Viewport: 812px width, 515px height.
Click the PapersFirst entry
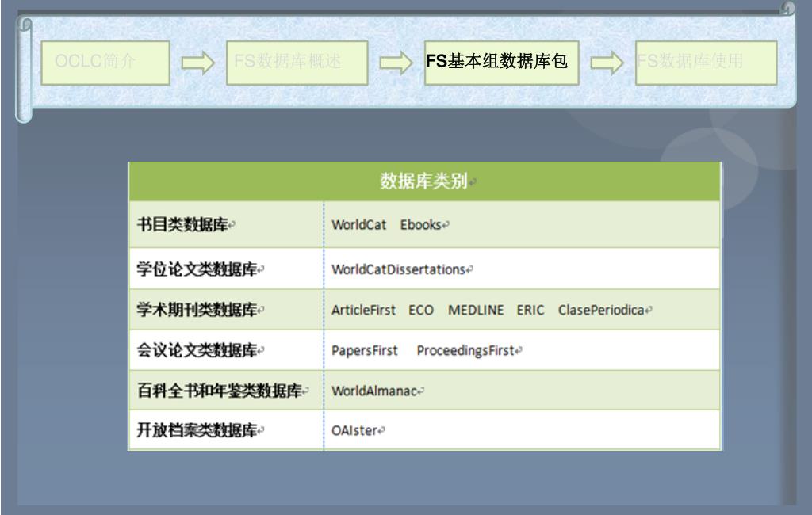[365, 350]
